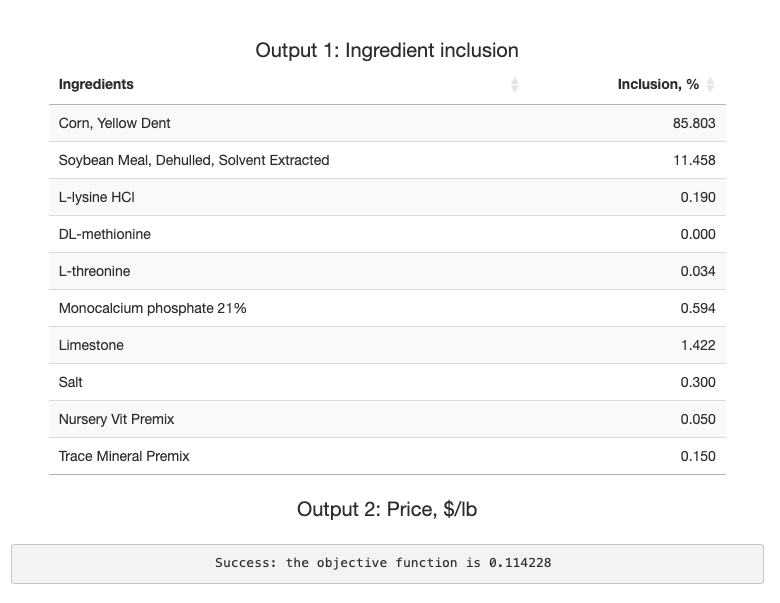The image size is (780, 603).
Task: Select the Trace Mineral Premix row
Action: 388,456
